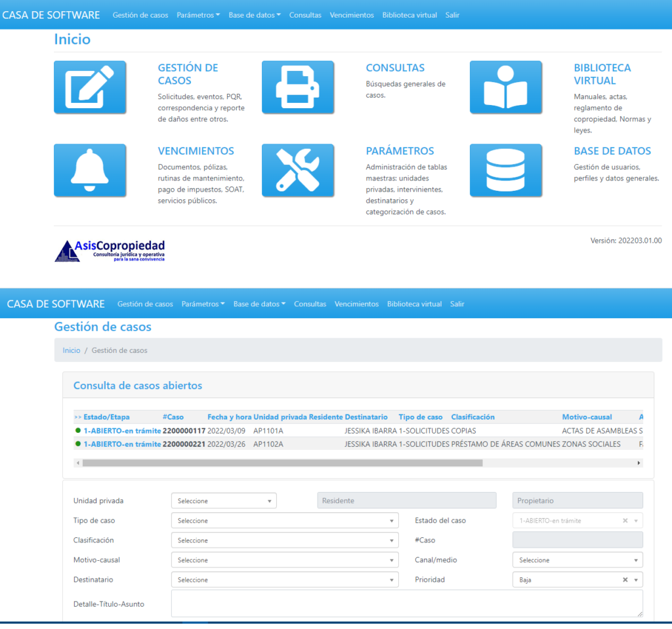Select the Parámetros wrench and screwdriver icon
This screenshot has width=672, height=629.
(x=297, y=171)
